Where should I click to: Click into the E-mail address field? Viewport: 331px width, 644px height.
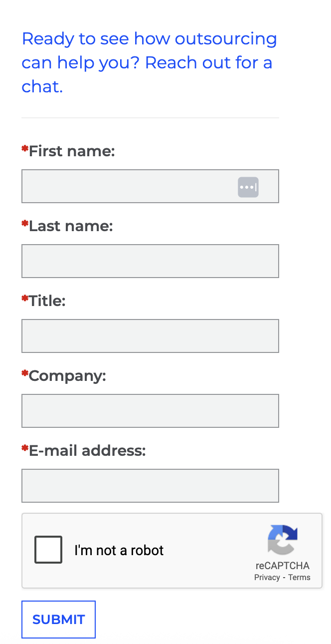point(150,486)
